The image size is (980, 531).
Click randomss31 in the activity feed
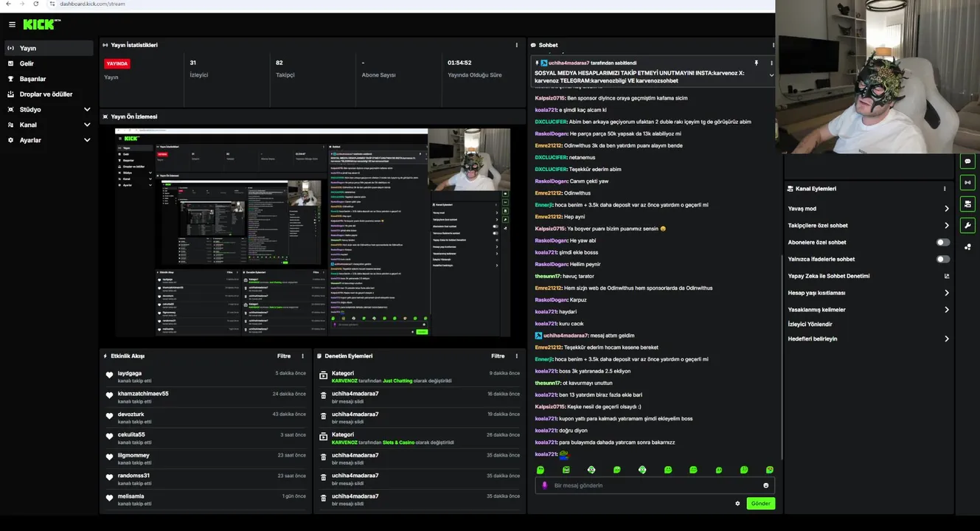(x=133, y=476)
